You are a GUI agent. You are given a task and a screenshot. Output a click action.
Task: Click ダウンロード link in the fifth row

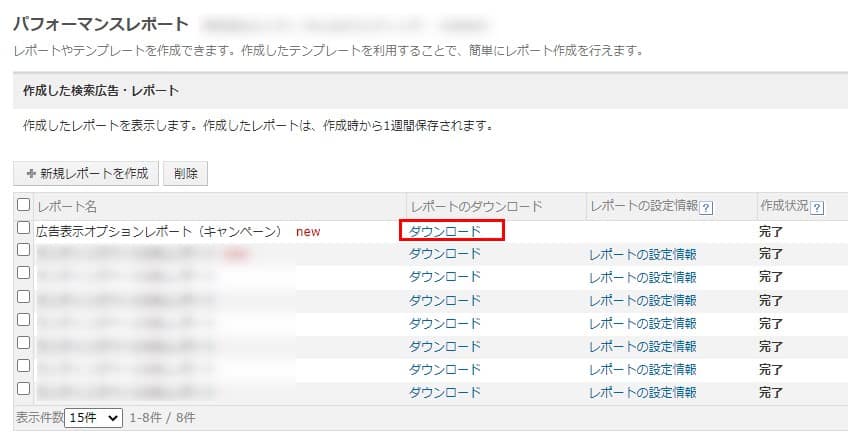coord(445,323)
